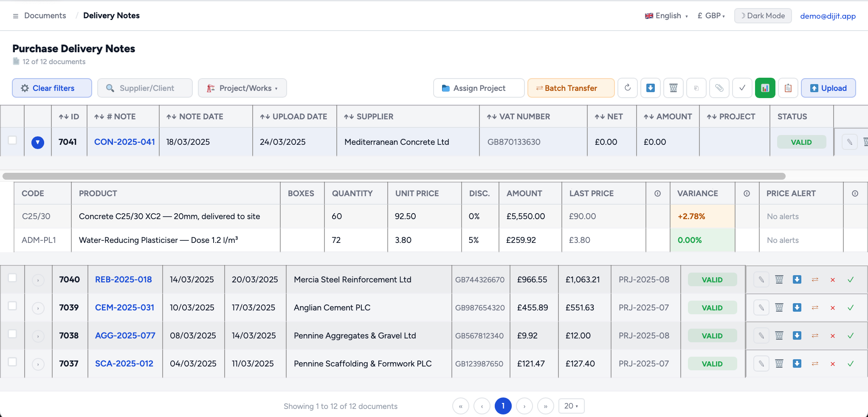This screenshot has height=417, width=868.
Task: Download row 7039 Anglian Cement note
Action: coord(797,307)
